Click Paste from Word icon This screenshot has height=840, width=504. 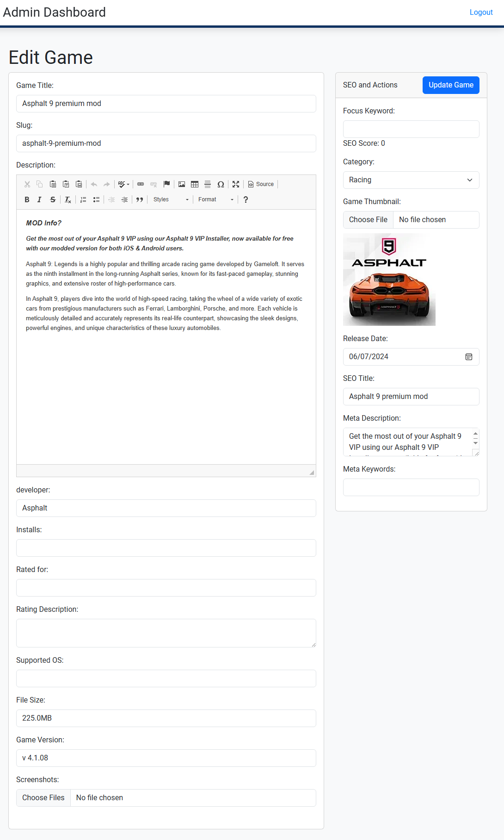coord(79,184)
